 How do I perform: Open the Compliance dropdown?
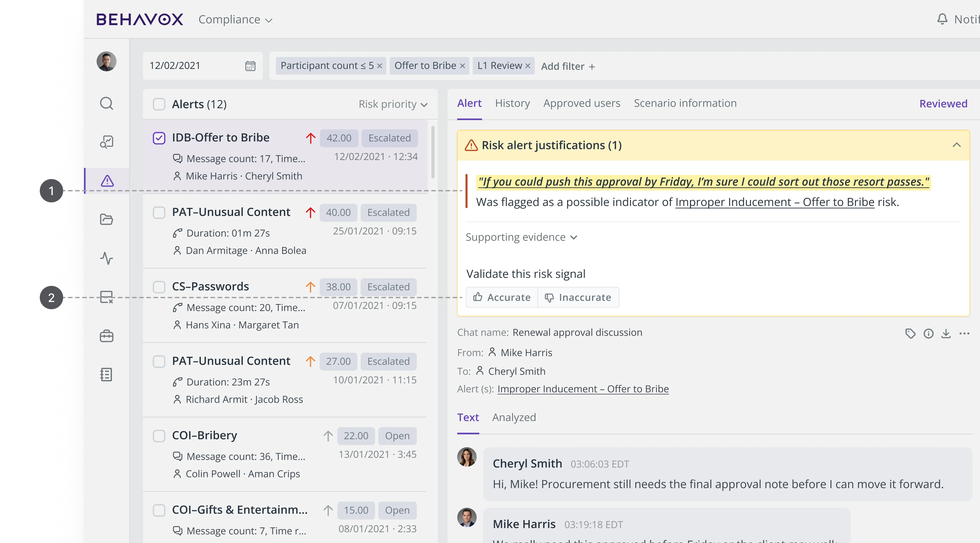(236, 19)
